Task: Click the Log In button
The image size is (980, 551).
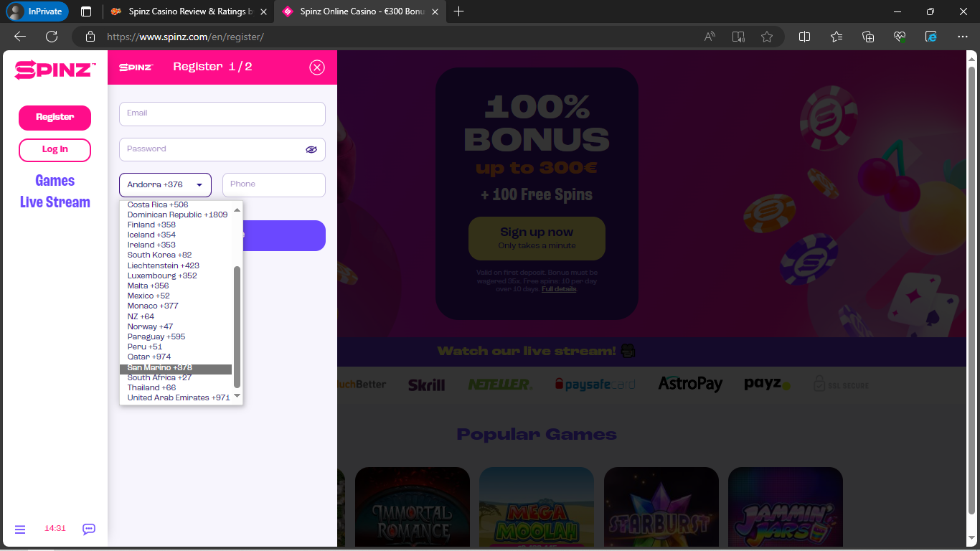Action: coord(55,150)
